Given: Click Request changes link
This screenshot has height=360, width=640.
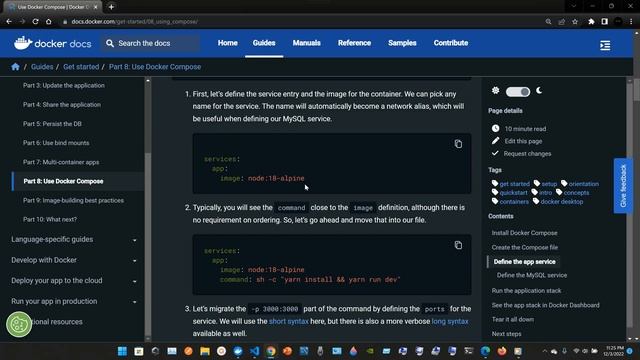Looking at the screenshot, I should [x=527, y=153].
